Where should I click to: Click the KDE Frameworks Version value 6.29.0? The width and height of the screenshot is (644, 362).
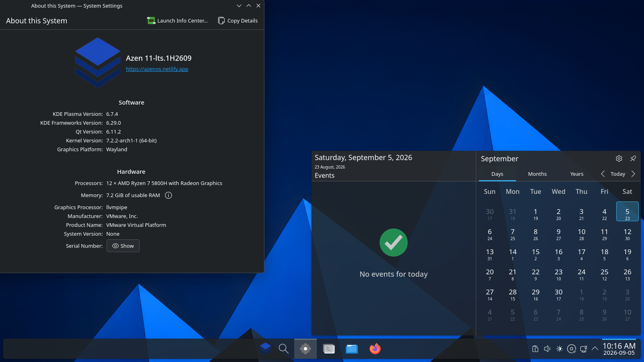click(x=114, y=123)
